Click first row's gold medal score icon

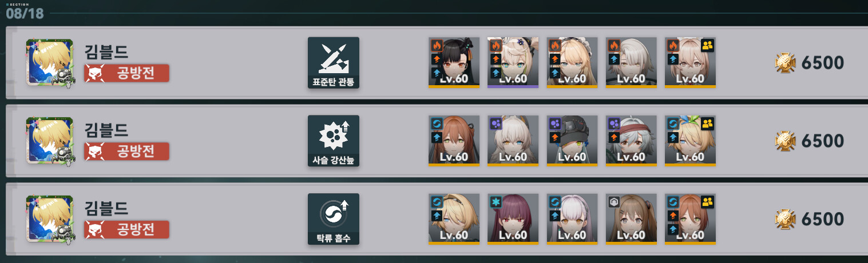coord(786,63)
